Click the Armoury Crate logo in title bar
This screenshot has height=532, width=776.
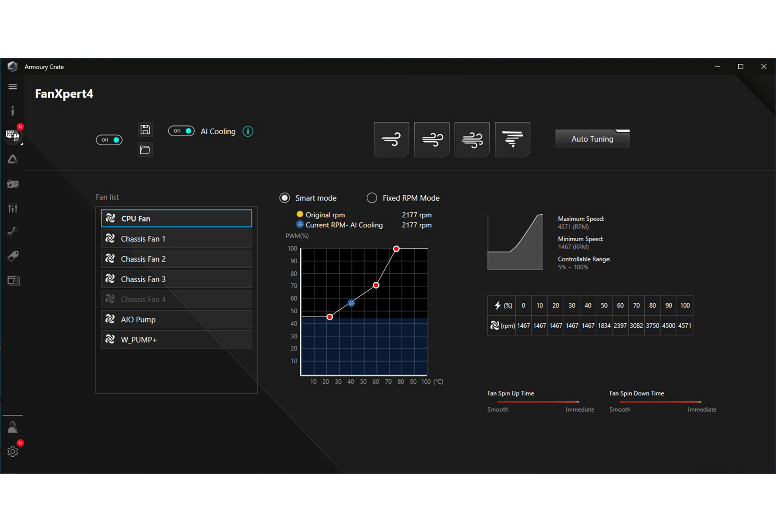point(13,67)
